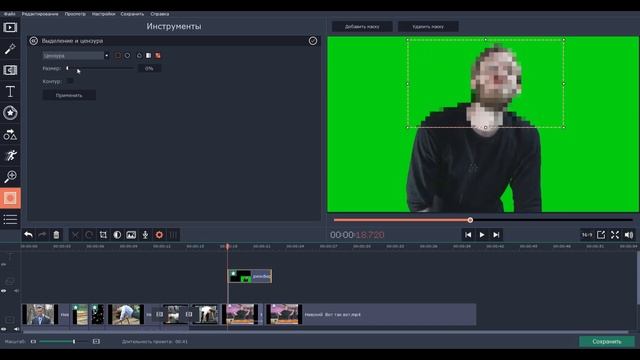This screenshot has width=640, height=360.
Task: Open the Animation running figure tab
Action: click(x=10, y=156)
